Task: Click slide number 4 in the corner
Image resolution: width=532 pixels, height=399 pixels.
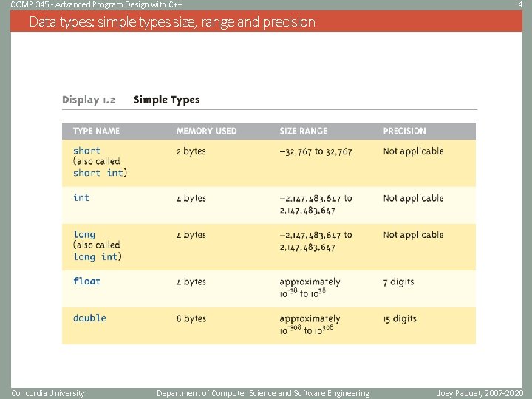Action: pos(521,4)
